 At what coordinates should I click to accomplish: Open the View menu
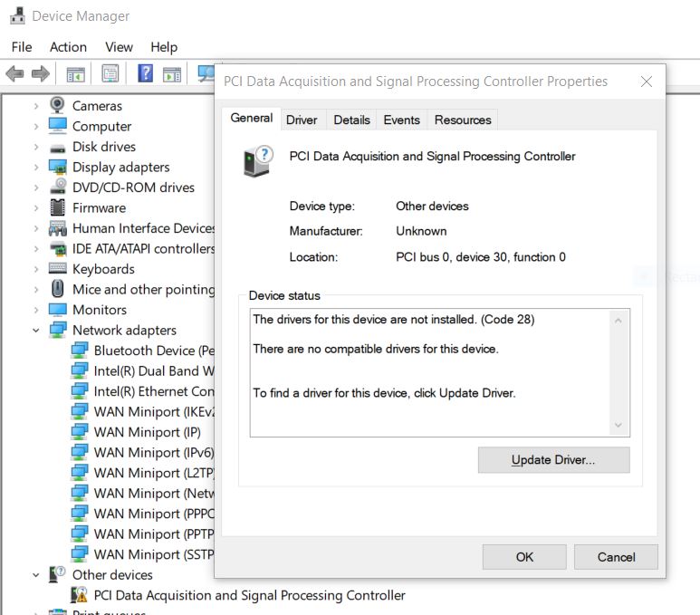click(119, 47)
